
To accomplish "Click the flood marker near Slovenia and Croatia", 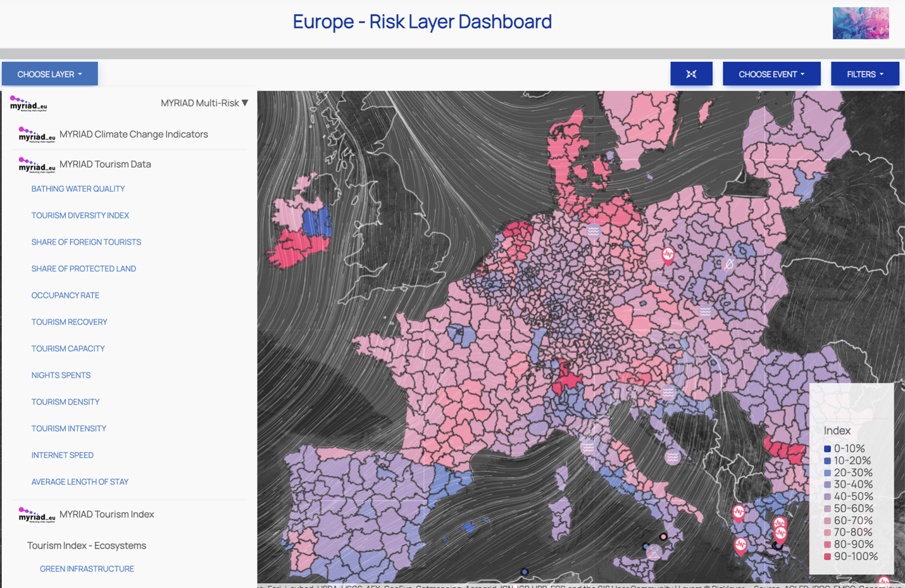I will click(x=668, y=392).
